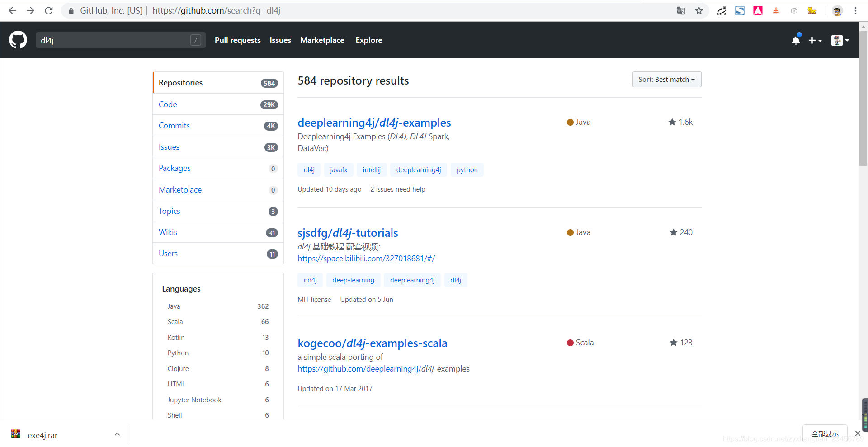The width and height of the screenshot is (868, 447).
Task: Open Chrome profile avatar in toolbar
Action: 837,10
